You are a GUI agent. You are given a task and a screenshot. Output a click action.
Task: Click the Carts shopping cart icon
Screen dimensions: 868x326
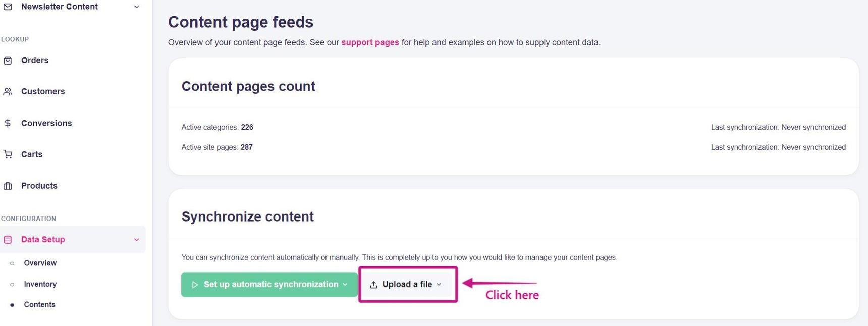point(8,154)
